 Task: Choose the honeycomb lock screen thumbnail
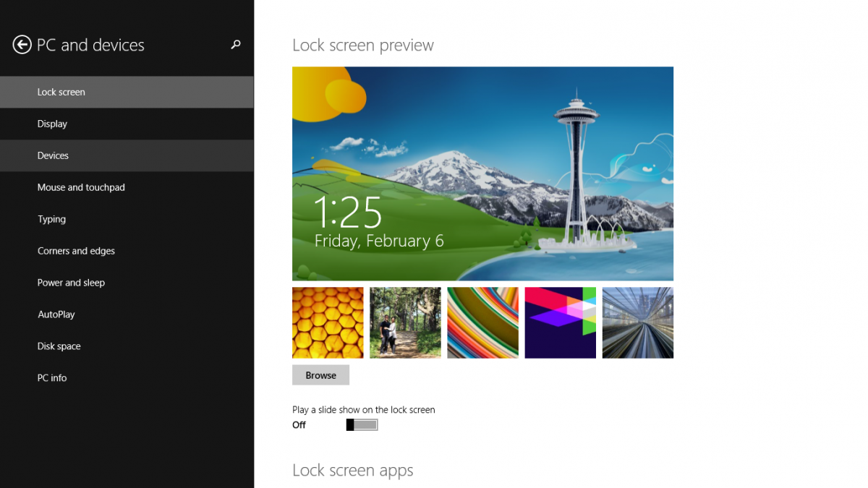328,322
